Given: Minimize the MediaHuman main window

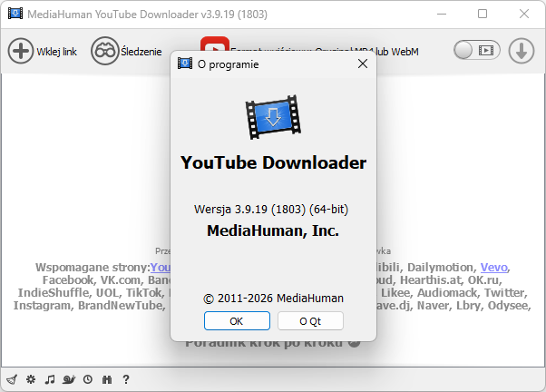Looking at the screenshot, I should [x=442, y=14].
